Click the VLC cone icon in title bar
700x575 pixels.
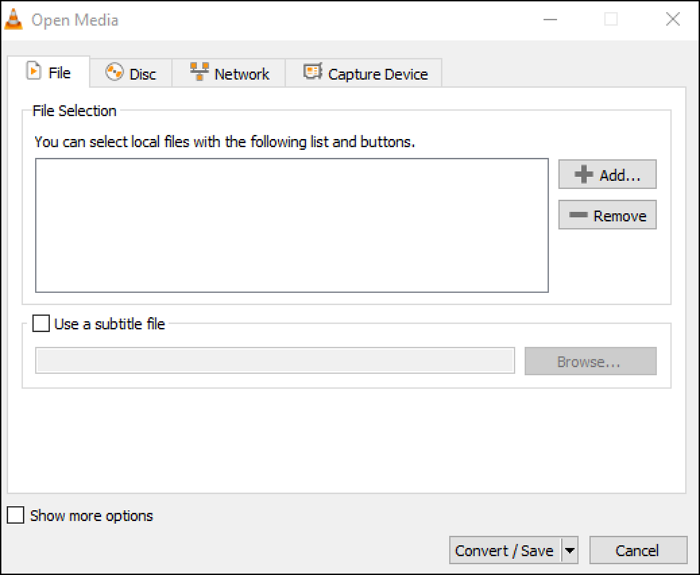tap(14, 19)
